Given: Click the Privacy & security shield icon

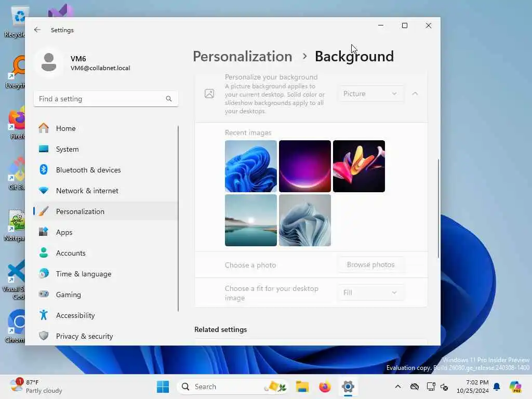Looking at the screenshot, I should (x=44, y=336).
